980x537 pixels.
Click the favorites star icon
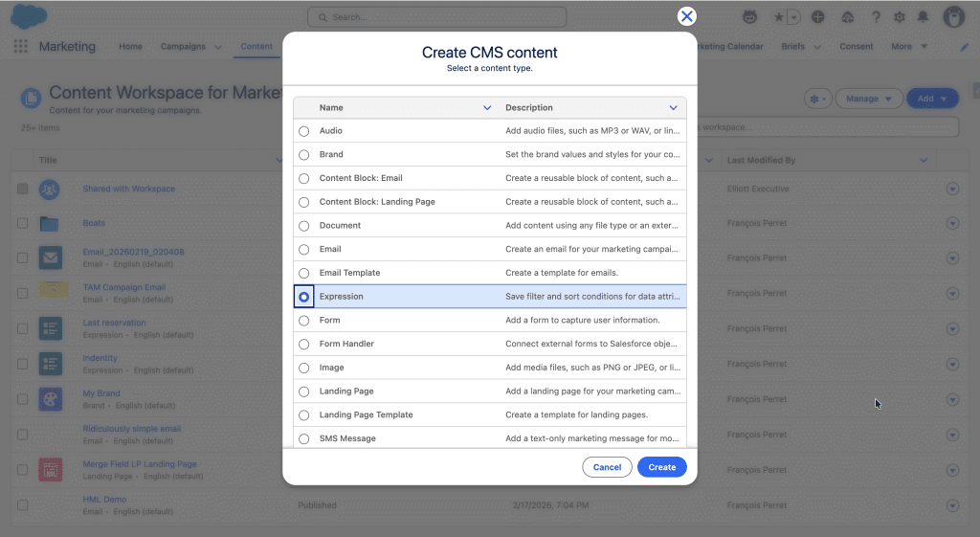[780, 17]
